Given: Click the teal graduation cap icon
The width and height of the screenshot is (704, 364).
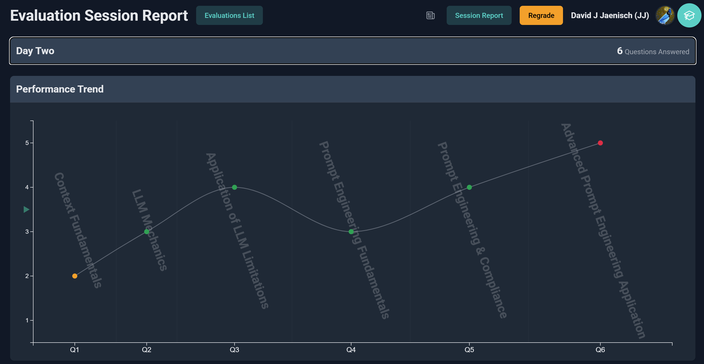Looking at the screenshot, I should point(689,16).
